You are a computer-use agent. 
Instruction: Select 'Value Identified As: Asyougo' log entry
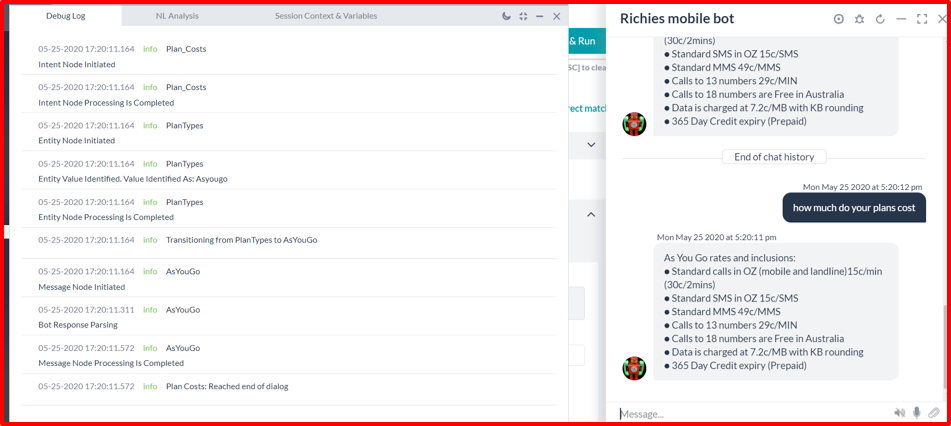tap(133, 179)
